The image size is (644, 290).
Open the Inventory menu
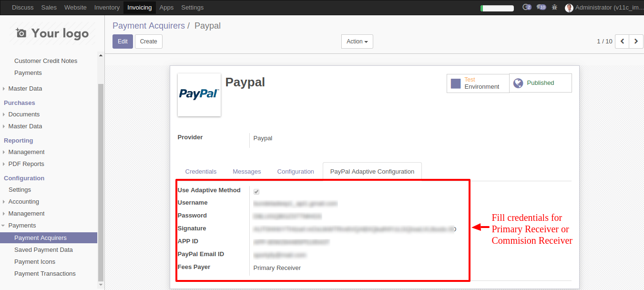coord(107,7)
